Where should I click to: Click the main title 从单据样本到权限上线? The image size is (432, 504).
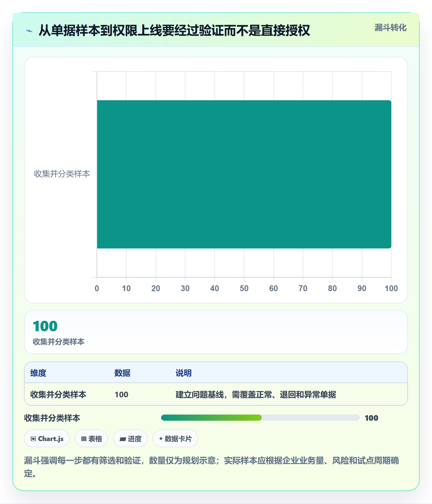(x=174, y=30)
